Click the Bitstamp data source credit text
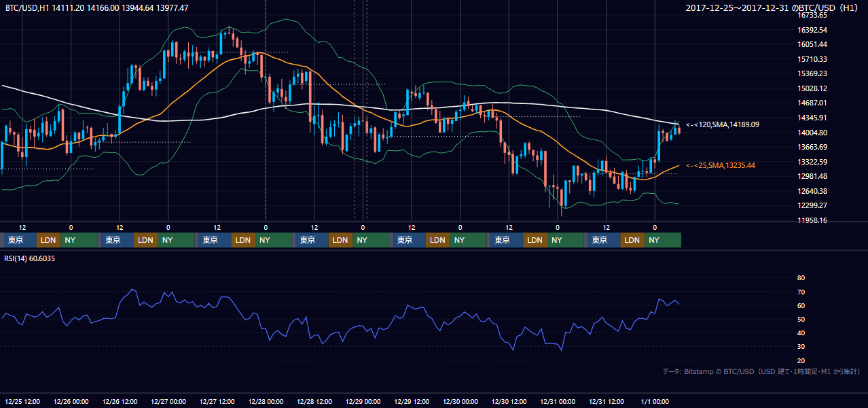Image resolution: width=868 pixels, height=408 pixels. (x=761, y=371)
